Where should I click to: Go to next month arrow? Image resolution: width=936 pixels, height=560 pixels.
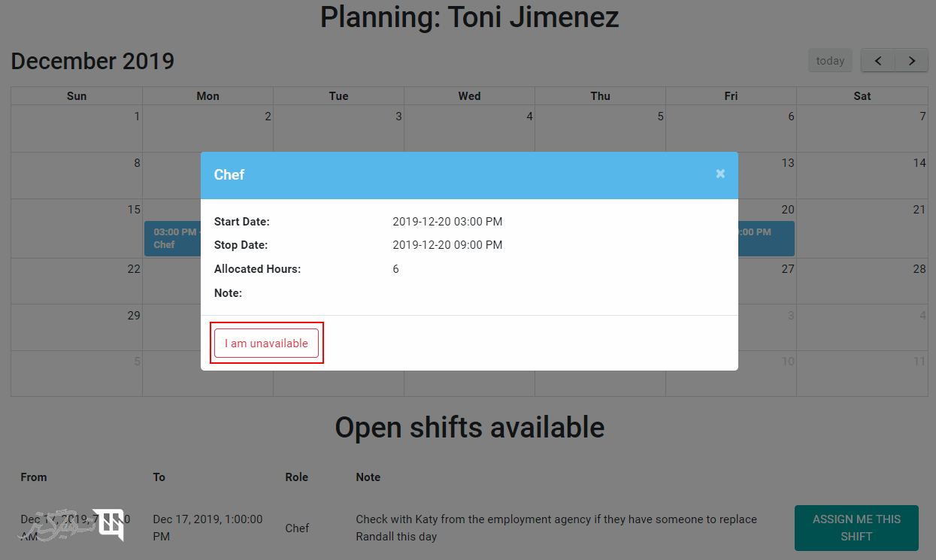coord(912,61)
